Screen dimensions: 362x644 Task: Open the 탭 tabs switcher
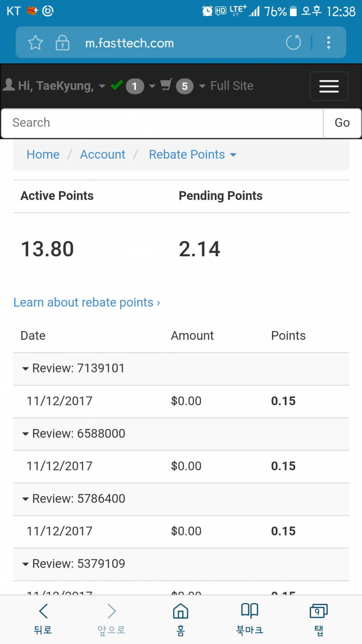click(x=318, y=618)
